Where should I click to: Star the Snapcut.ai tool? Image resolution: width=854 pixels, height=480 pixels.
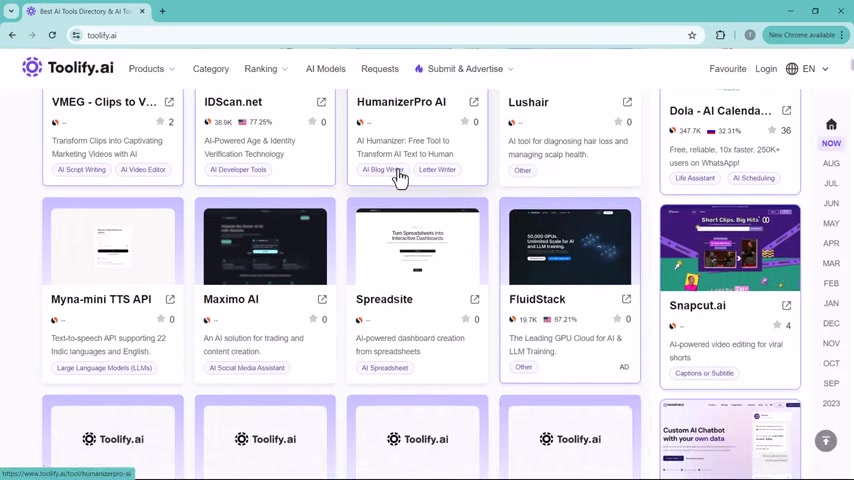point(777,325)
